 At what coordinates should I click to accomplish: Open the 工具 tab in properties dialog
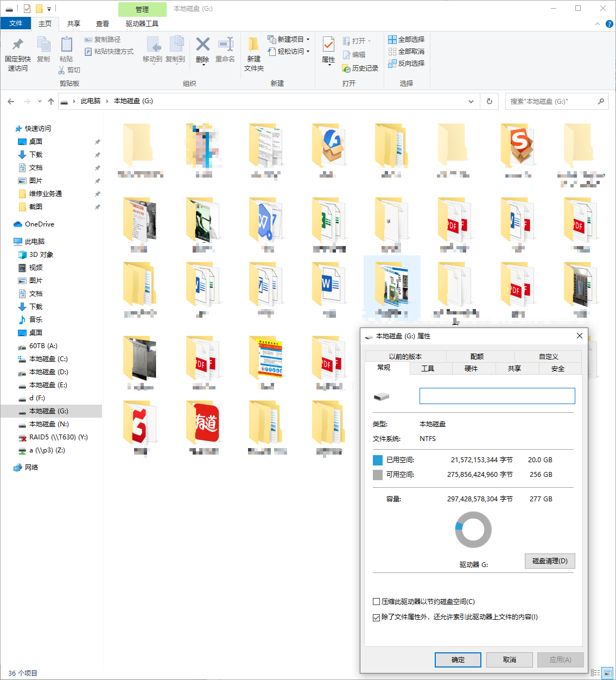[428, 369]
